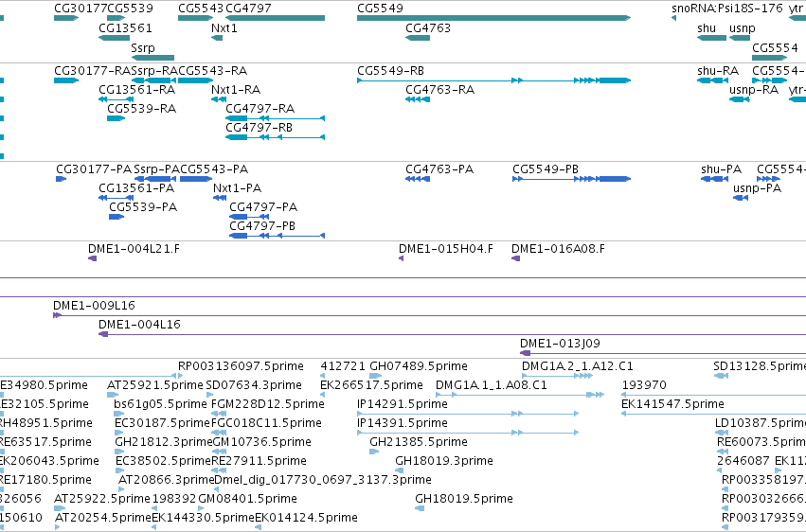The height and width of the screenshot is (532, 806).
Task: Open the CG4797-PA protein label
Action: point(263,207)
